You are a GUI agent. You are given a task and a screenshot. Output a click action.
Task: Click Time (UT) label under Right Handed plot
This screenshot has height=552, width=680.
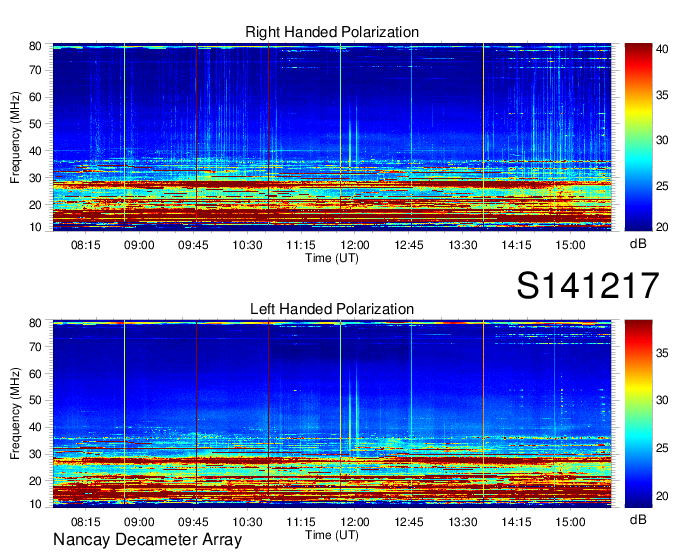point(332,258)
